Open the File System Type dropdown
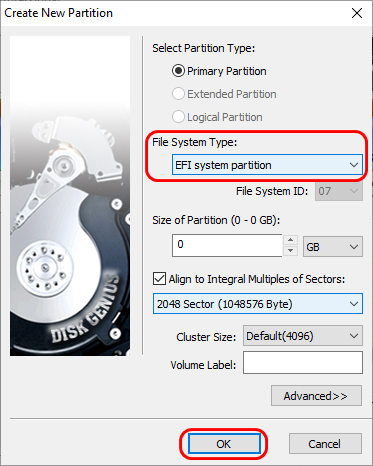 (267, 165)
